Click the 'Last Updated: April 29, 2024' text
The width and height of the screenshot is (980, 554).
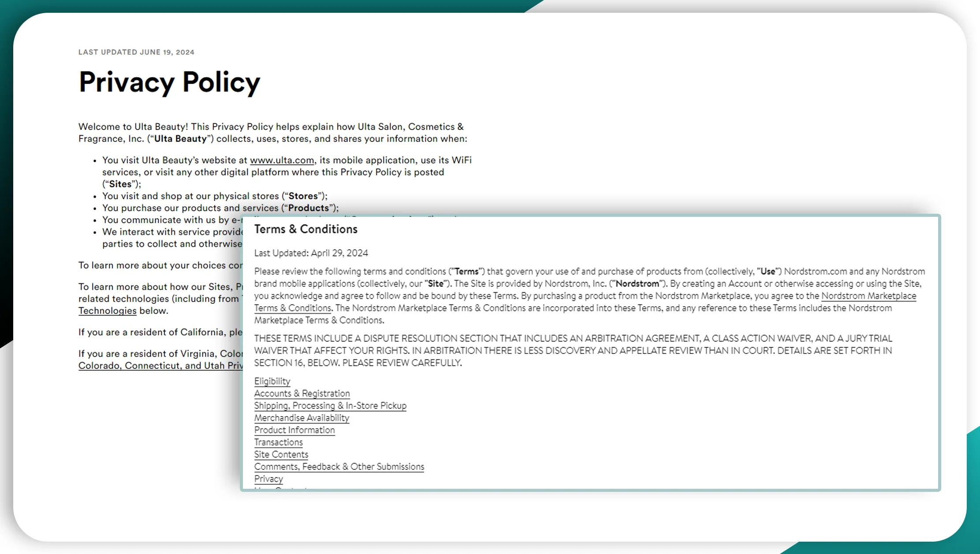[311, 253]
